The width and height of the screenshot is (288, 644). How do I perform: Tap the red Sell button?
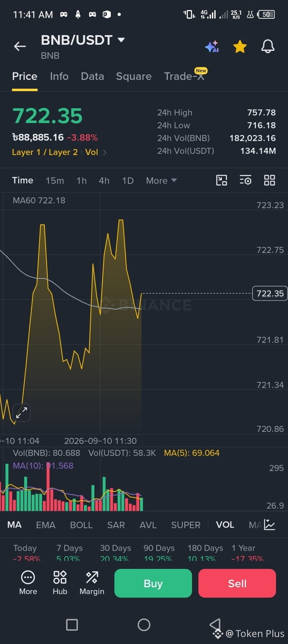coord(237,583)
